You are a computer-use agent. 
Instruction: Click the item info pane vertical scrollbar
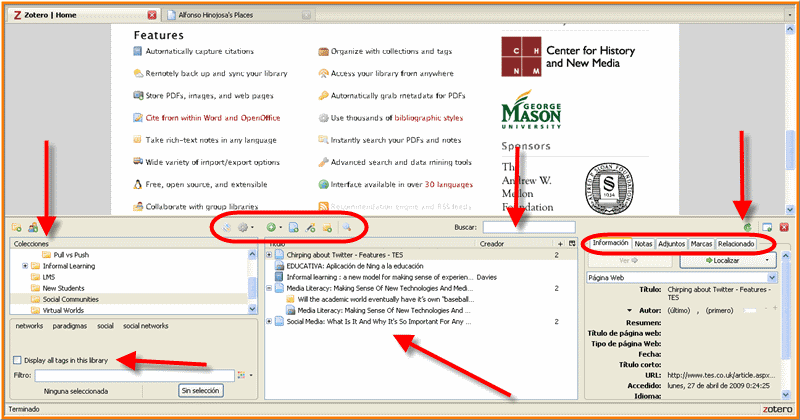tap(786, 323)
